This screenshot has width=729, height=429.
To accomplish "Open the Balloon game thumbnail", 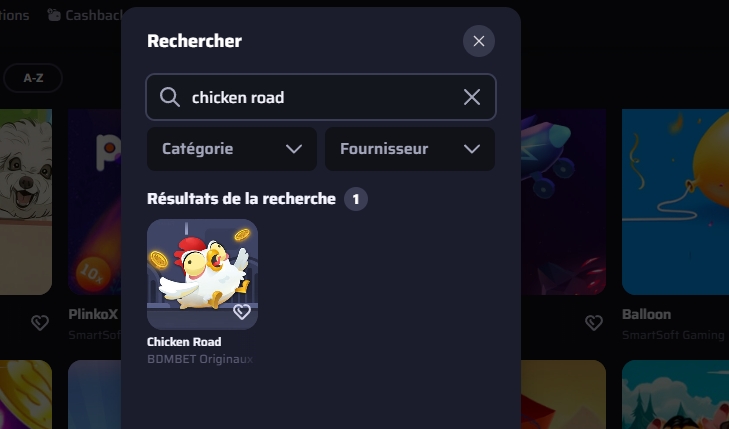I will (676, 202).
